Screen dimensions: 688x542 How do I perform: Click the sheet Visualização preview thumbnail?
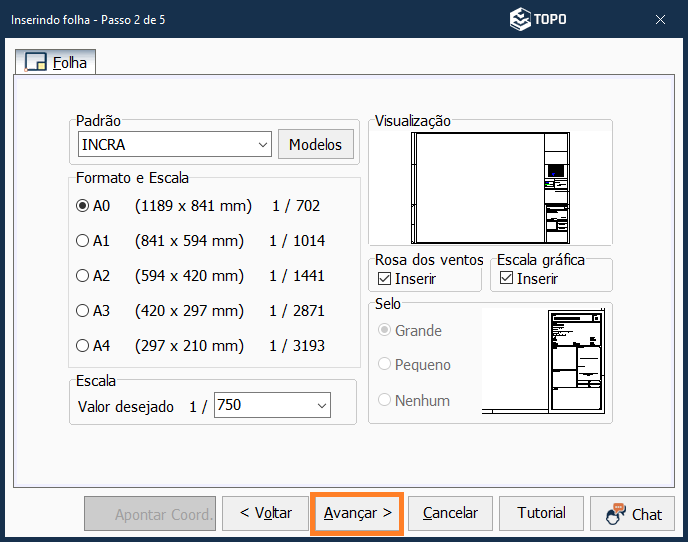[491, 188]
